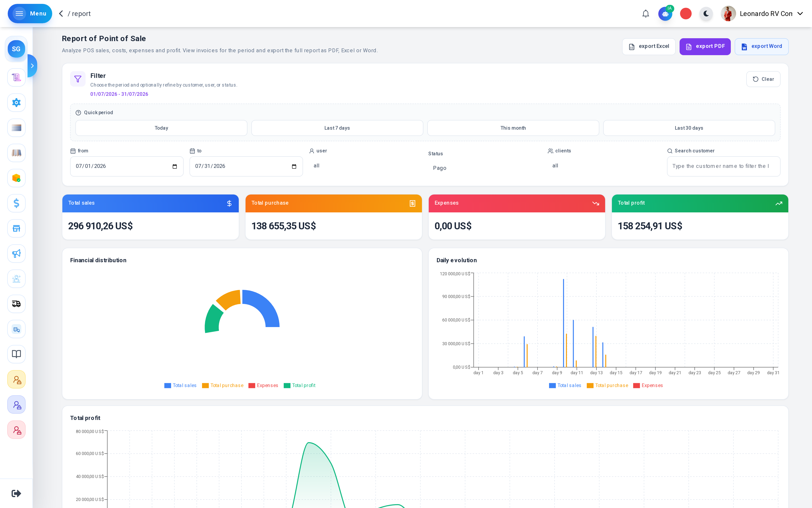Open the IA robot assistant icon
This screenshot has height=508, width=812.
tap(665, 14)
